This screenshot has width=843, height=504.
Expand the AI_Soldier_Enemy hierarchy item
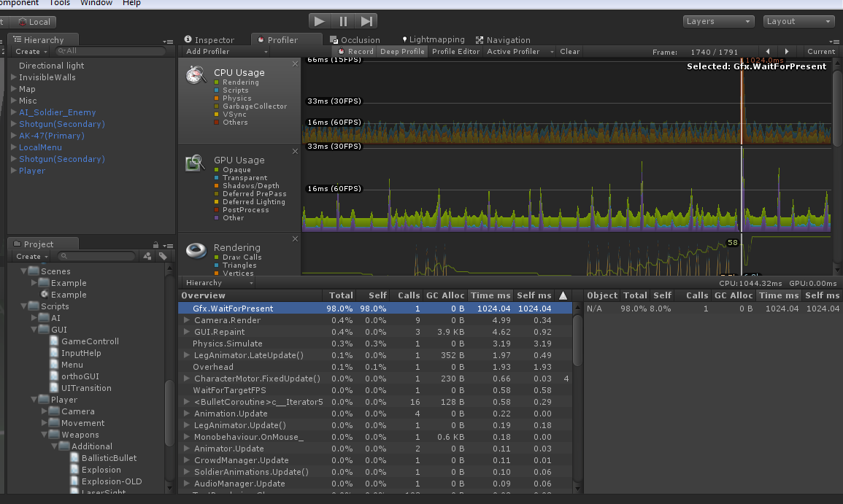14,112
